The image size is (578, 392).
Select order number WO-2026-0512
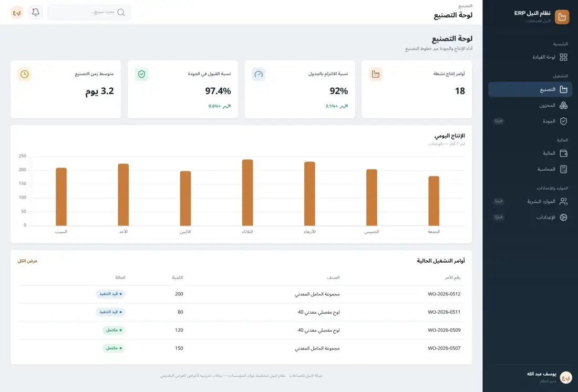(x=444, y=294)
